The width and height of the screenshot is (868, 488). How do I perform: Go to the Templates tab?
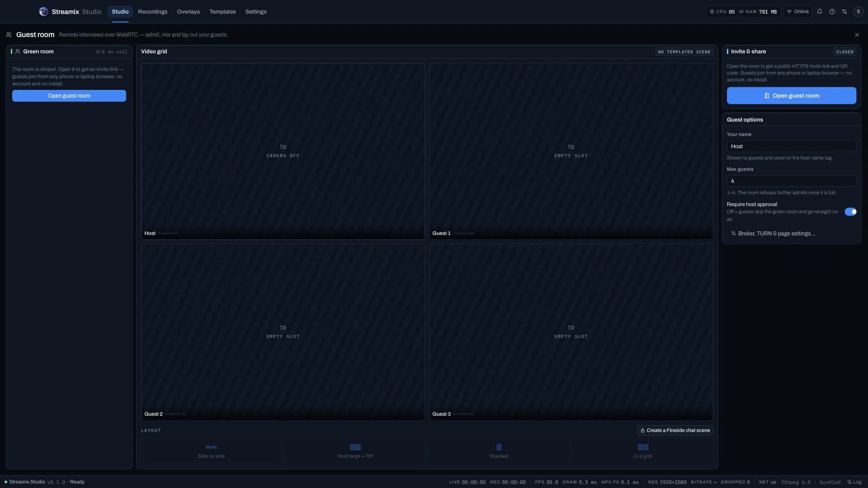click(222, 12)
